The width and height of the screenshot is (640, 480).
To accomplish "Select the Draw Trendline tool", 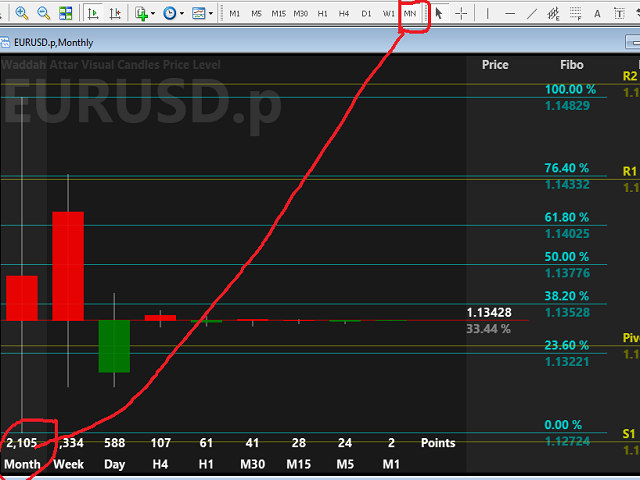I will (531, 13).
